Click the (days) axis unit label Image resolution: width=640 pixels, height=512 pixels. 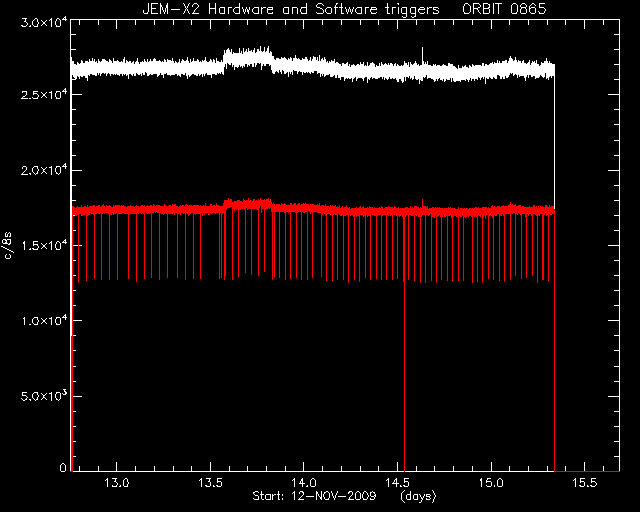pos(418,496)
